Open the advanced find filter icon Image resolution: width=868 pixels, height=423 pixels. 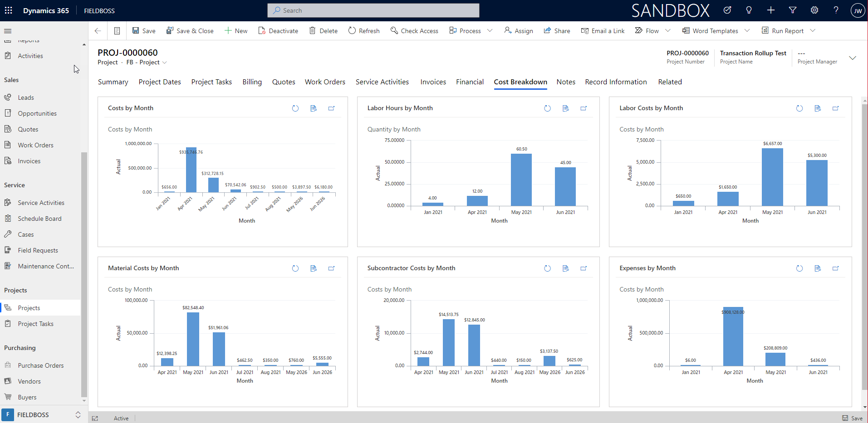click(793, 10)
